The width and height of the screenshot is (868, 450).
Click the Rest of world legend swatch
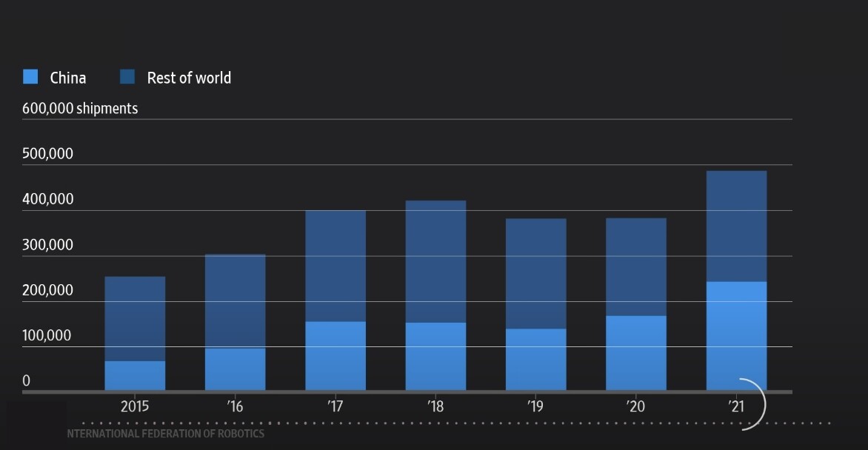click(127, 76)
